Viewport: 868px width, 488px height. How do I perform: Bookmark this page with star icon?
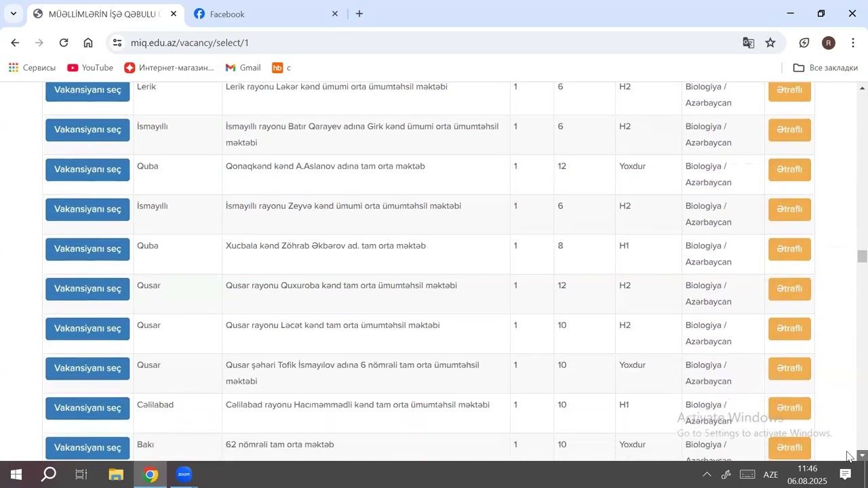pos(770,43)
